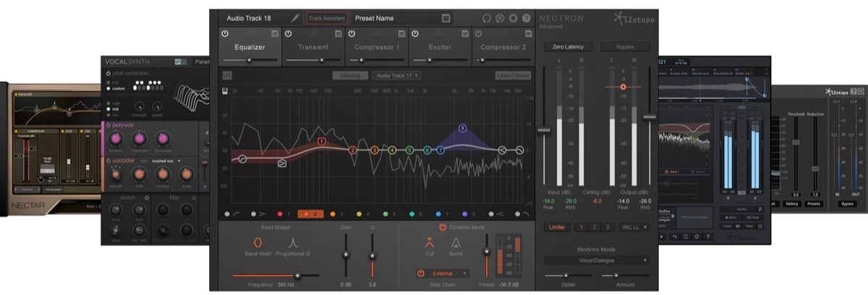Click the pencil icon beside Audio Track 18
The height and width of the screenshot is (295, 868).
(x=295, y=18)
